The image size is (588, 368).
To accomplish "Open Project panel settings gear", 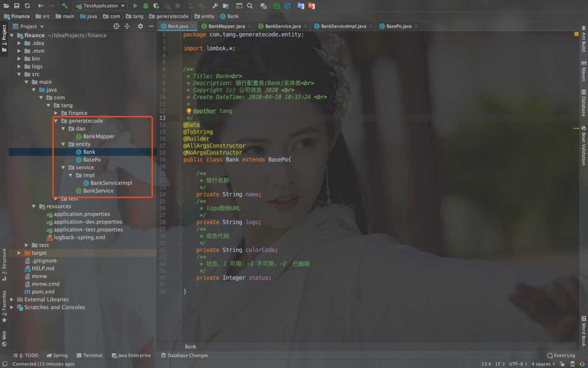I will click(141, 26).
